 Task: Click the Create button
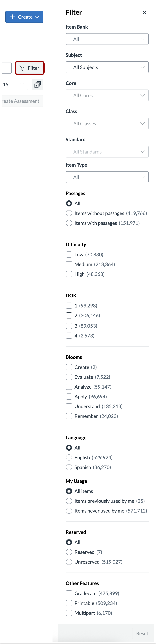24,17
